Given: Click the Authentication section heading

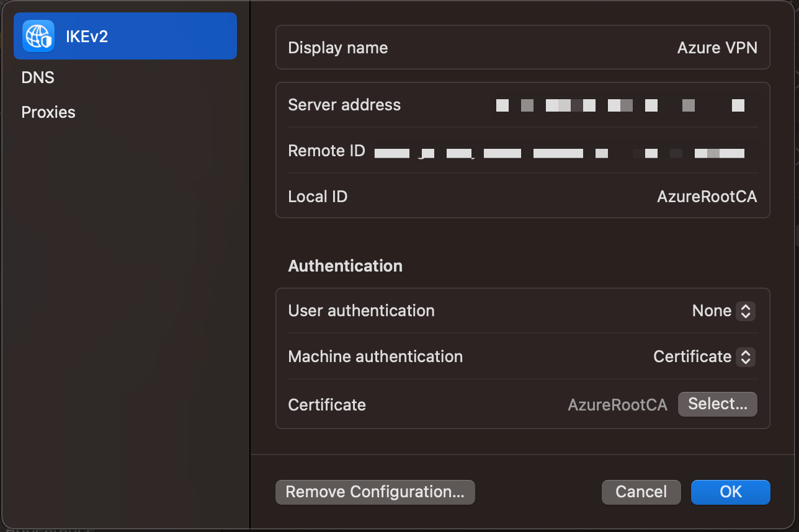Looking at the screenshot, I should click(346, 266).
